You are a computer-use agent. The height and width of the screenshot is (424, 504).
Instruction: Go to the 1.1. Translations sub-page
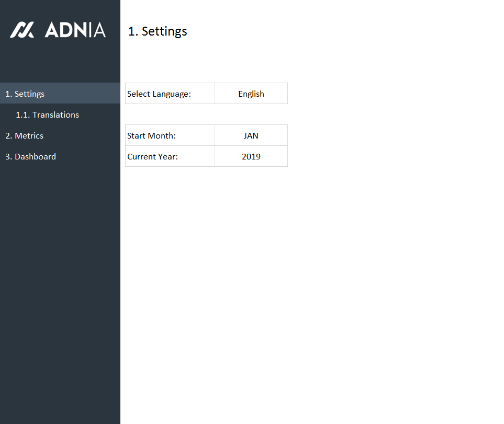tap(47, 115)
